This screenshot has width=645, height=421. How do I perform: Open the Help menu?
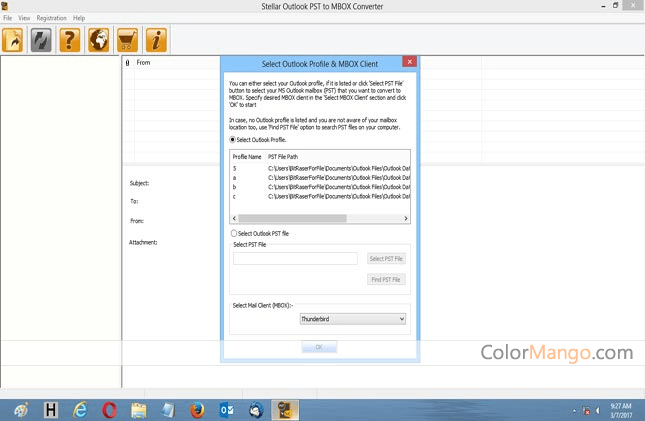(79, 18)
